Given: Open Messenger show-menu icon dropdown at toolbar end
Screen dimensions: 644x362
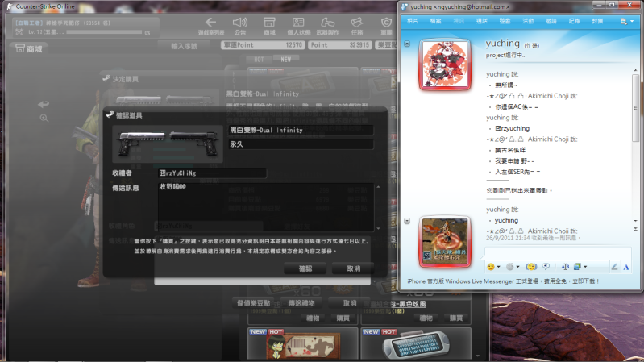Looking at the screenshot, I should 627,22.
